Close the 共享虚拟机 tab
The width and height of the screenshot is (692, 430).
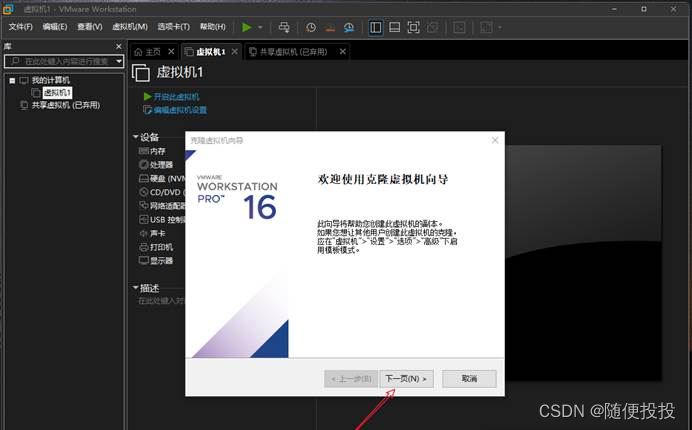pos(342,52)
